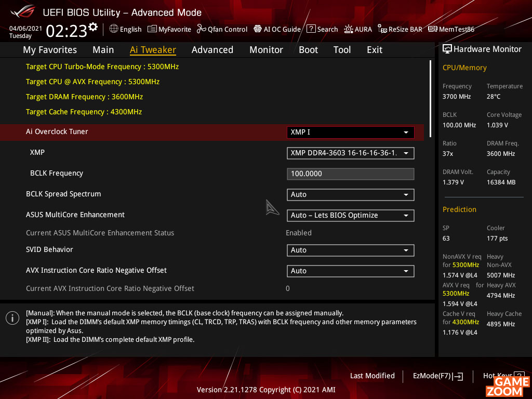Open the Tool tab
The width and height of the screenshot is (532, 399).
click(342, 50)
